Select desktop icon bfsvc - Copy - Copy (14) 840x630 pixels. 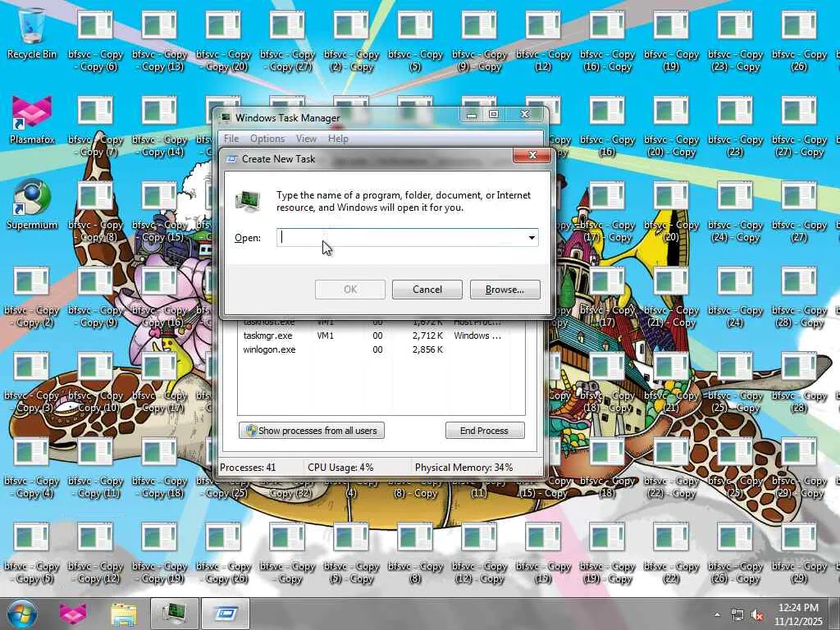point(160,126)
